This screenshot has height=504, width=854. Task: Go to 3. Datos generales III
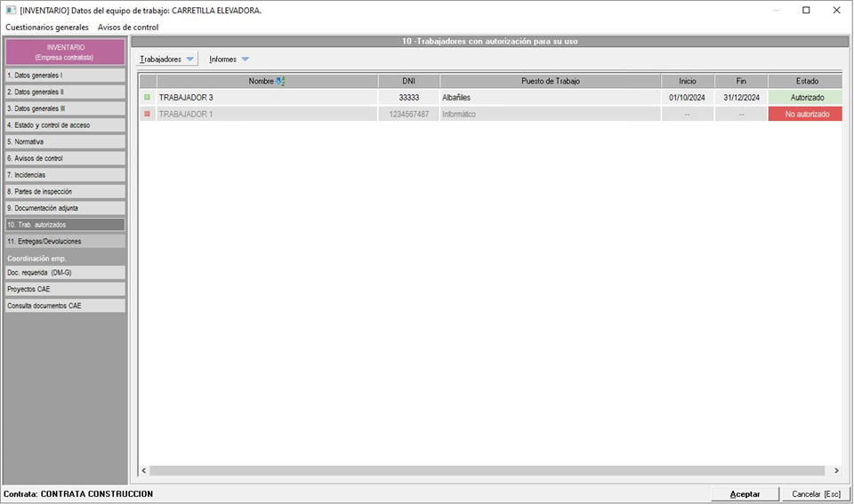click(x=65, y=108)
